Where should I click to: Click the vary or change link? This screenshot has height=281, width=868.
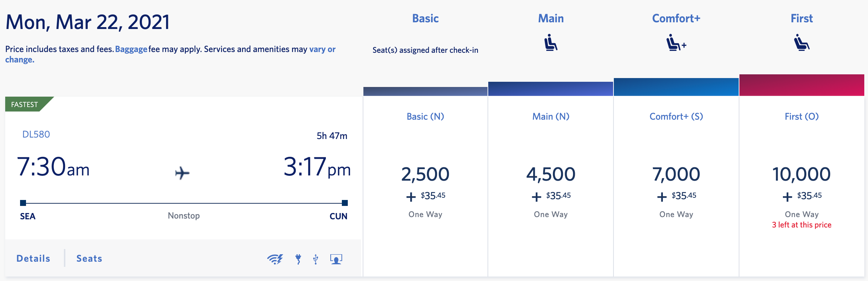[x=322, y=49]
